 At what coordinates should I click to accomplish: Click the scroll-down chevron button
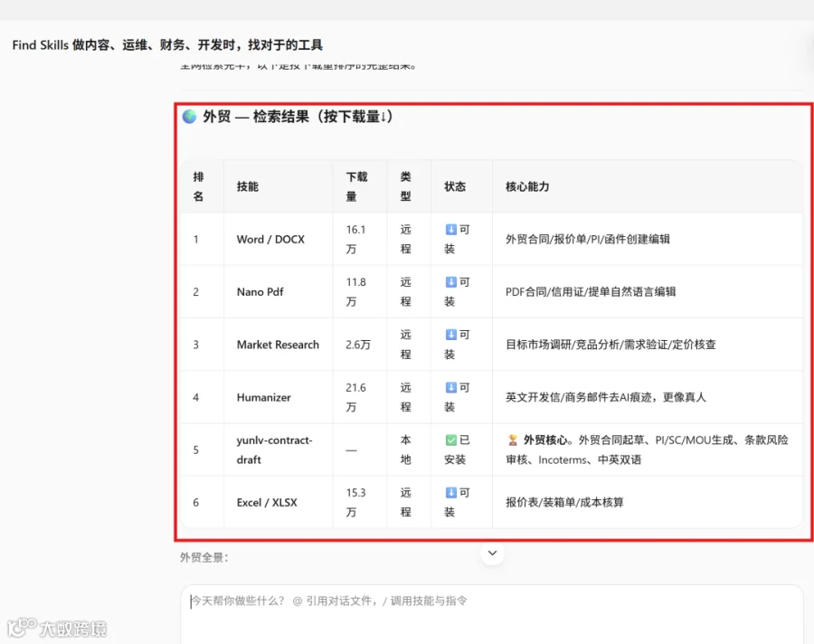[x=492, y=554]
